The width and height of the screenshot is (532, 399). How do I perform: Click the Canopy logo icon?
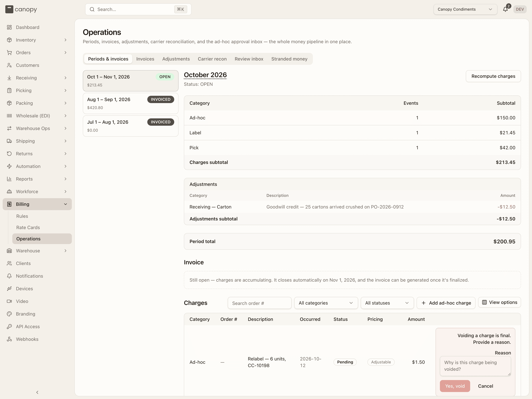point(9,9)
